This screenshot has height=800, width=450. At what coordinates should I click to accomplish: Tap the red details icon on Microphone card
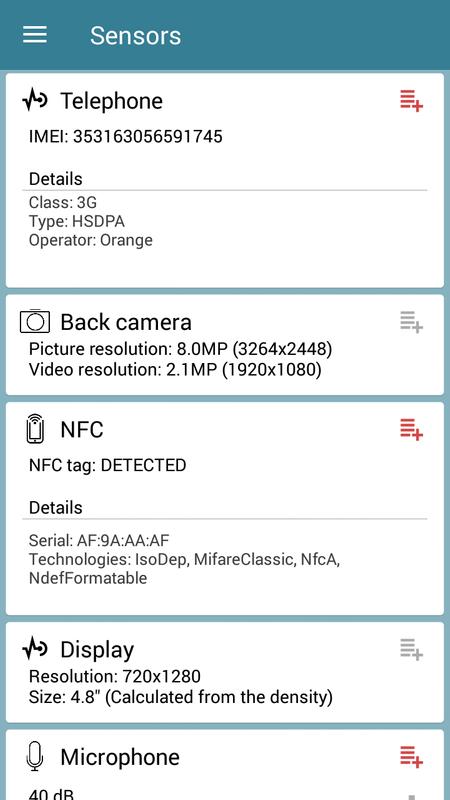[x=411, y=756]
